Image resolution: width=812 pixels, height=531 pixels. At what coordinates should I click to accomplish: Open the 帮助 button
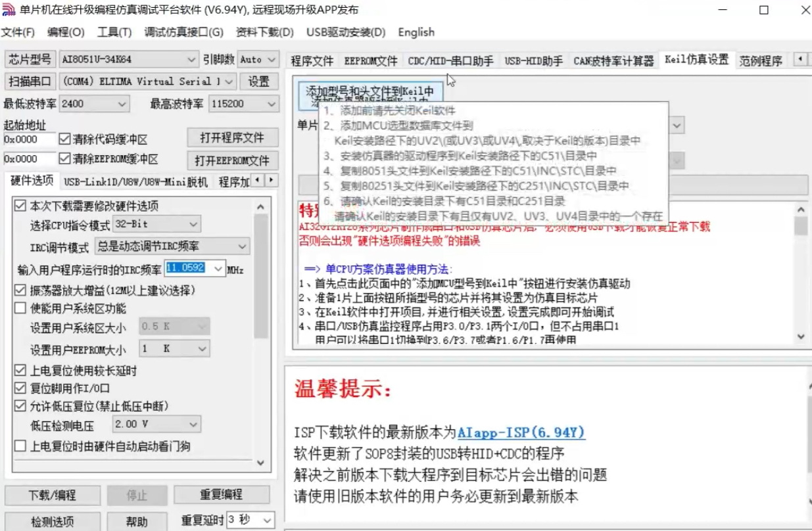pyautogui.click(x=137, y=522)
